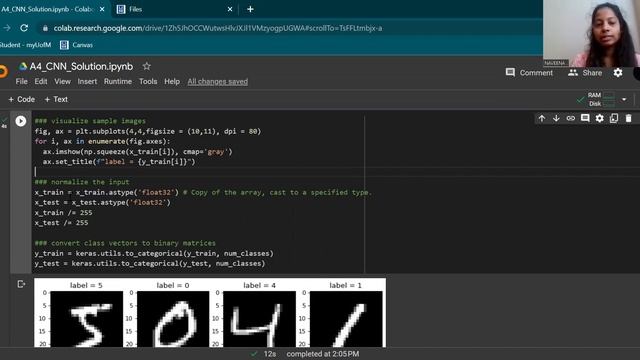Open the Help menu

(x=172, y=82)
